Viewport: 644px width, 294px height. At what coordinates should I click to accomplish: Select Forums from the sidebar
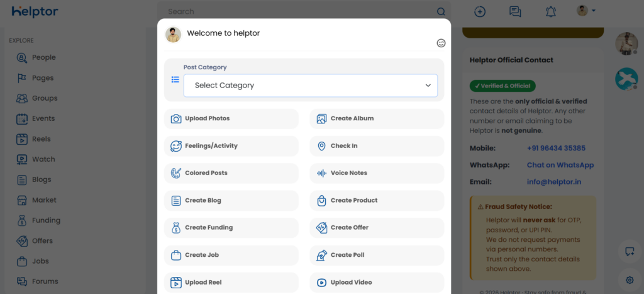pos(45,281)
